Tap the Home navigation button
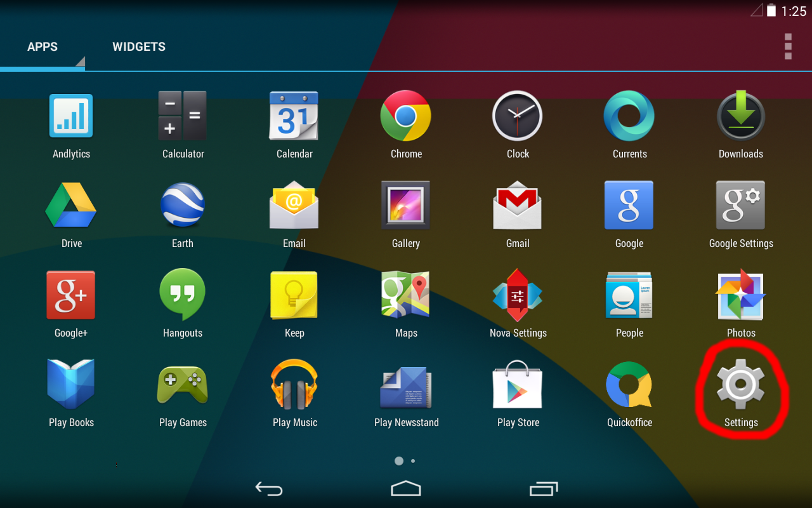Viewport: 812px width, 508px height. pos(405,489)
